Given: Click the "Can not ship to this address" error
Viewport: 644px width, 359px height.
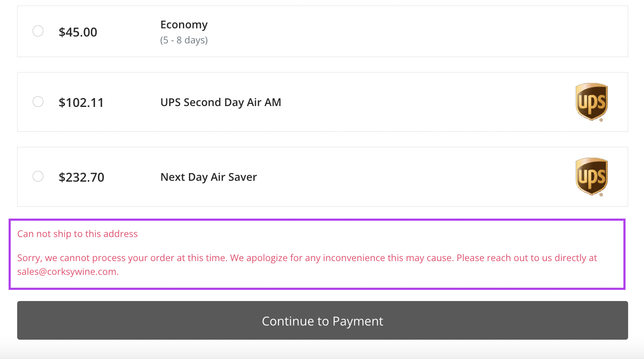Looking at the screenshot, I should coord(77,234).
